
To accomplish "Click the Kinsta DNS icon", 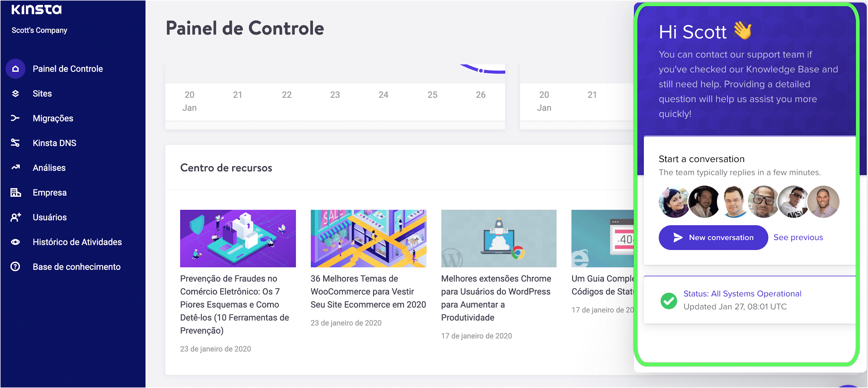I will pos(15,143).
